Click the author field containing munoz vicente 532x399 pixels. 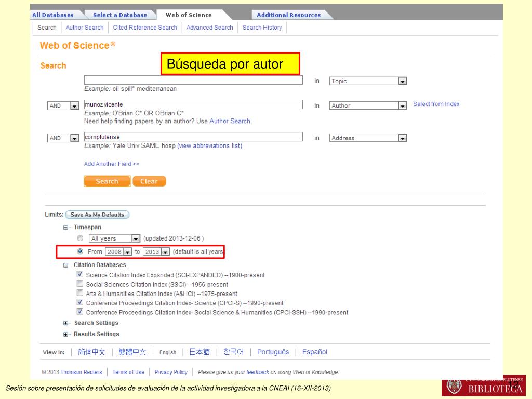coord(193,104)
